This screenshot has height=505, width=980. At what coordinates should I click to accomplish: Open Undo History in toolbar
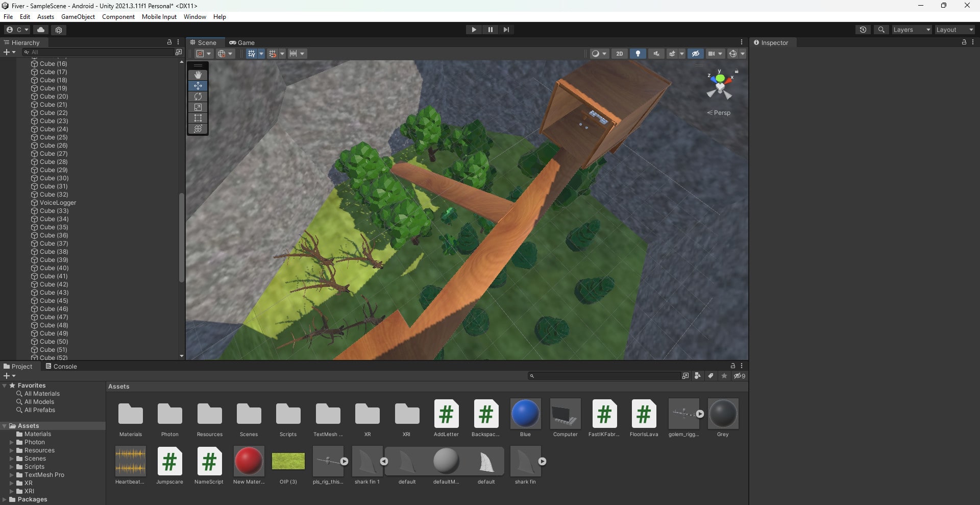click(863, 30)
